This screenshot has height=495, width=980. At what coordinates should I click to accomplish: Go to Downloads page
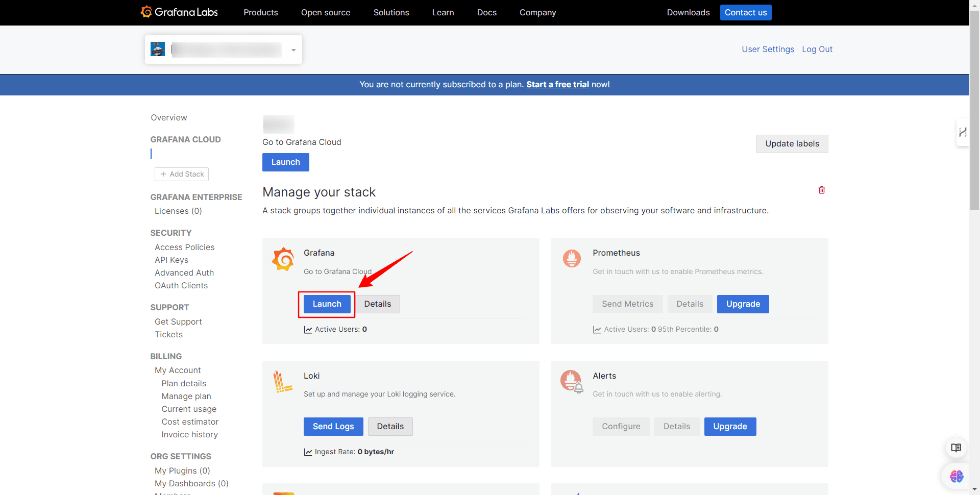click(x=688, y=12)
